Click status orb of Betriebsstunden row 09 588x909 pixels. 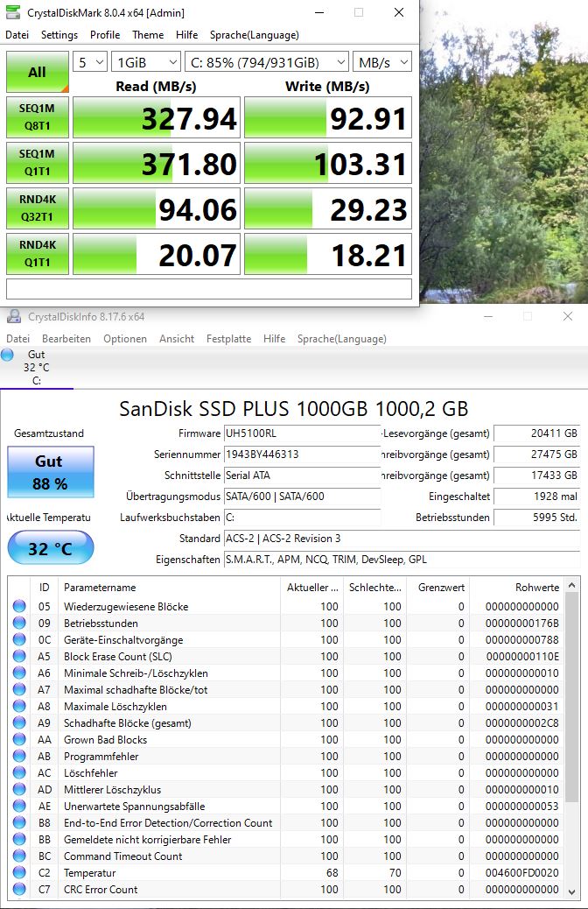pyautogui.click(x=19, y=624)
